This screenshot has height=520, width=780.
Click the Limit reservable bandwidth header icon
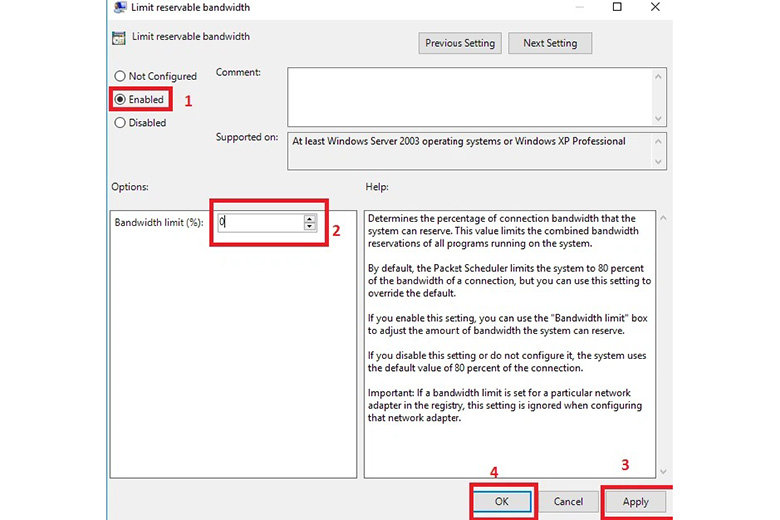119,38
